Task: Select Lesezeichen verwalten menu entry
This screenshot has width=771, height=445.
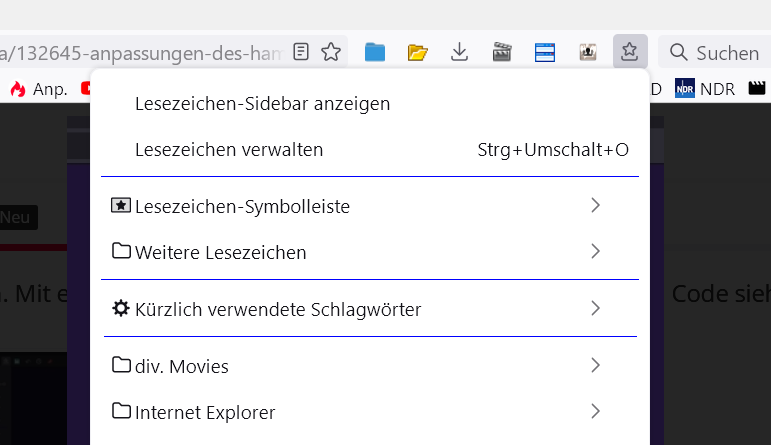Action: pos(229,150)
